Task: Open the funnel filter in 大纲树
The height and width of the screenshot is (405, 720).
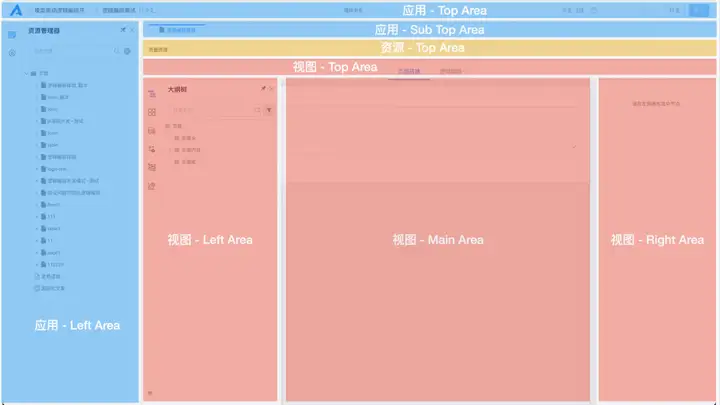Action: coord(269,110)
